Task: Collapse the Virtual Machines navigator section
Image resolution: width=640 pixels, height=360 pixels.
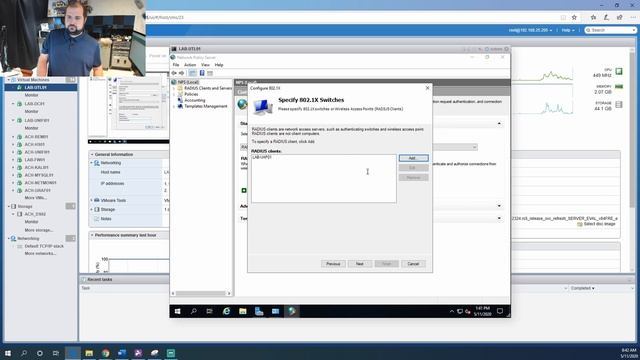Action: pyautogui.click(x=8, y=80)
